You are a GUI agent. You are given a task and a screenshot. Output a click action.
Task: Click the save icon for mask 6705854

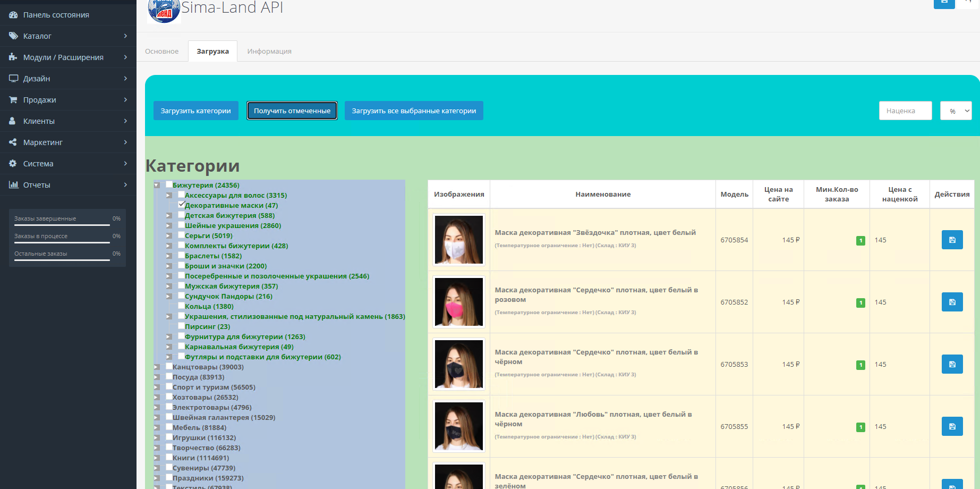click(x=952, y=240)
